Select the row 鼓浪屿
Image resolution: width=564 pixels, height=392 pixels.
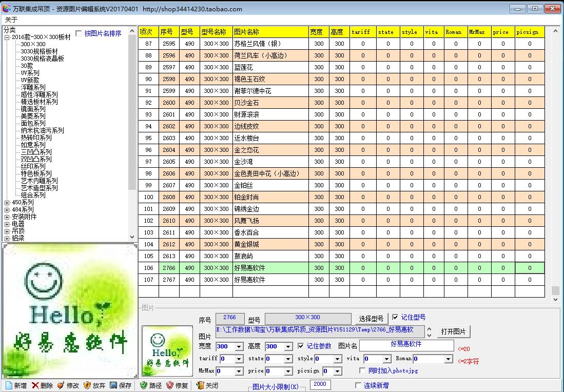pyautogui.click(x=341, y=256)
